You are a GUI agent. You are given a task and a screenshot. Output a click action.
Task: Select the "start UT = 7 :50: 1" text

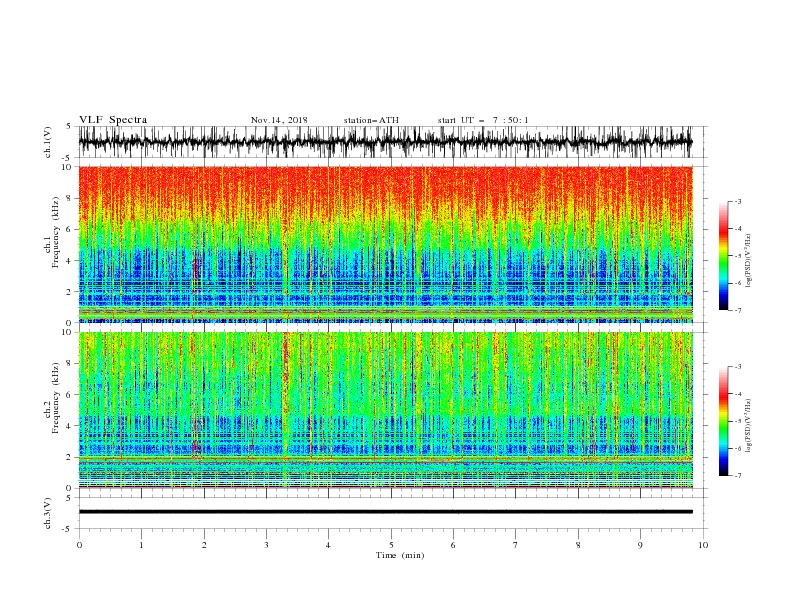tap(483, 120)
